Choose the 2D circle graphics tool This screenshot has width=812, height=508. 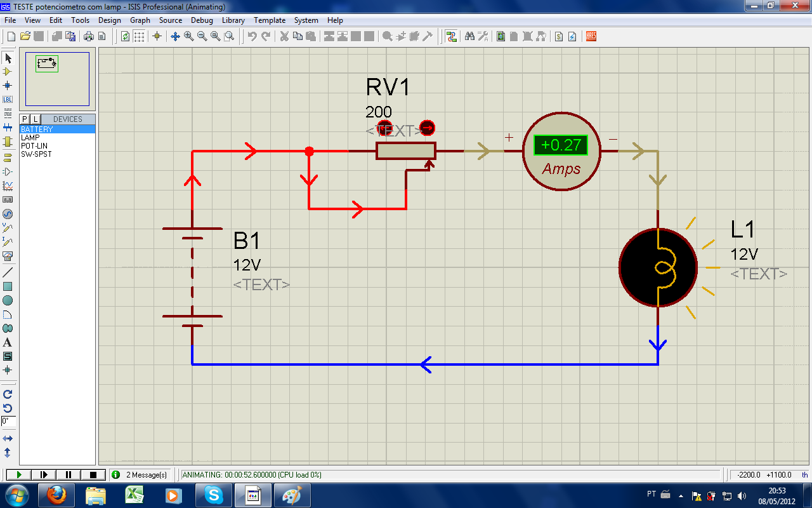[x=8, y=300]
